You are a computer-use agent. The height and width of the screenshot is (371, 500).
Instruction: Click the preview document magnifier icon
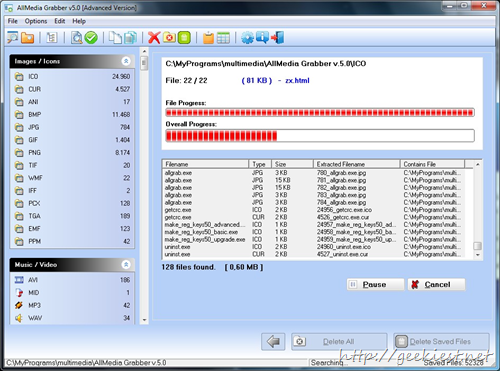[77, 38]
